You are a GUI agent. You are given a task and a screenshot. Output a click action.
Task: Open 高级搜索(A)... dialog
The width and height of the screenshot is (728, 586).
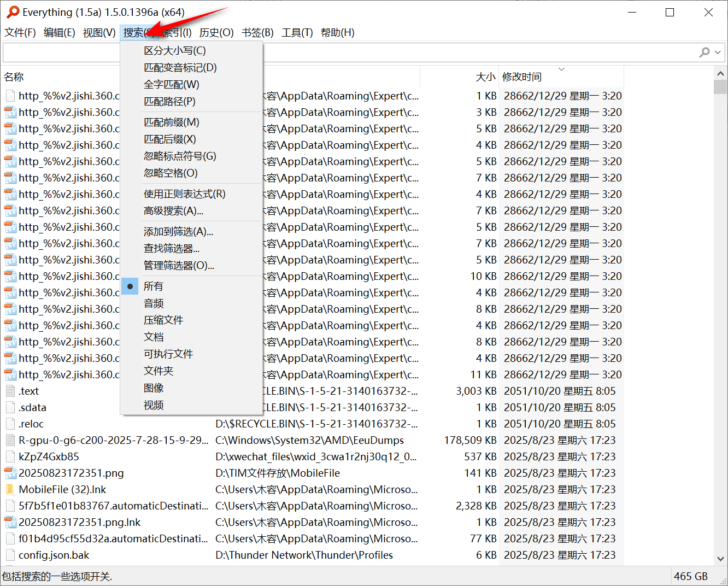point(192,210)
